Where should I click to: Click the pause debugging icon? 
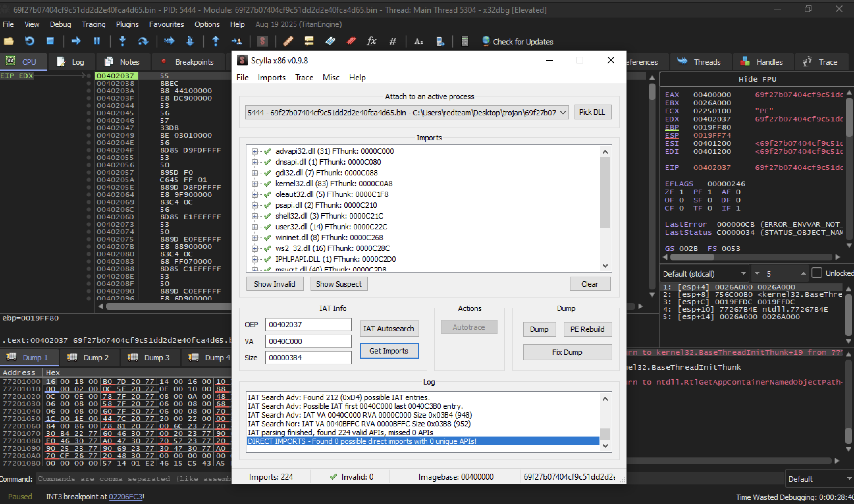click(97, 41)
